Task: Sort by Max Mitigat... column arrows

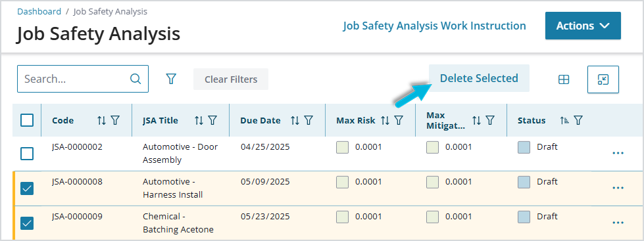Action: coord(476,120)
